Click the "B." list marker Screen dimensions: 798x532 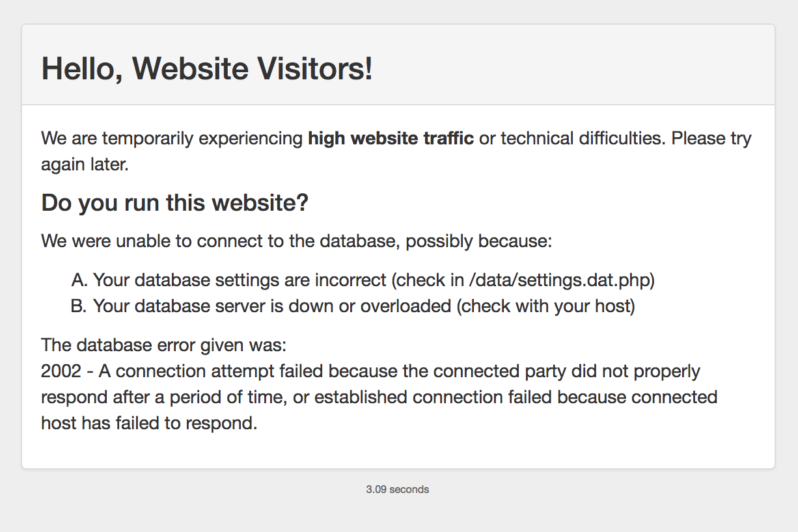[79, 306]
